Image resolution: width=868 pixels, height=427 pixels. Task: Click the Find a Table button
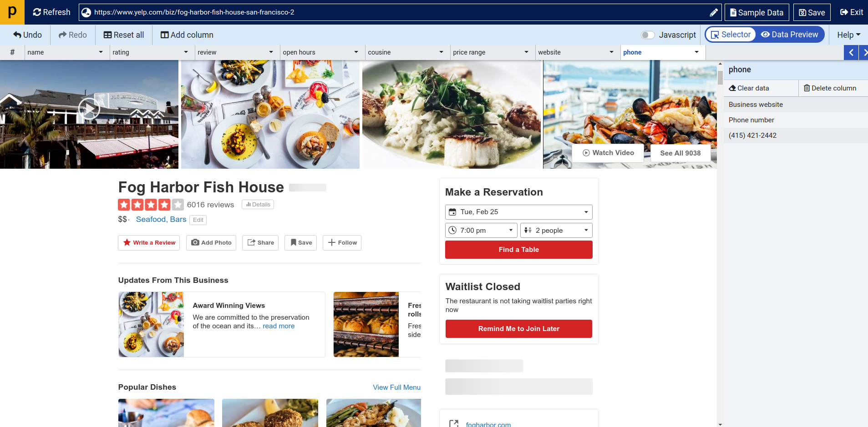(518, 249)
